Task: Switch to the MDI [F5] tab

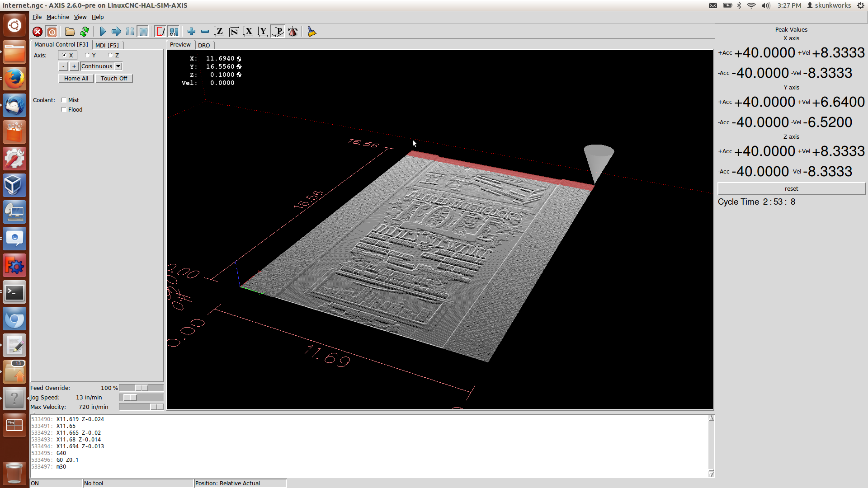Action: [x=107, y=45]
